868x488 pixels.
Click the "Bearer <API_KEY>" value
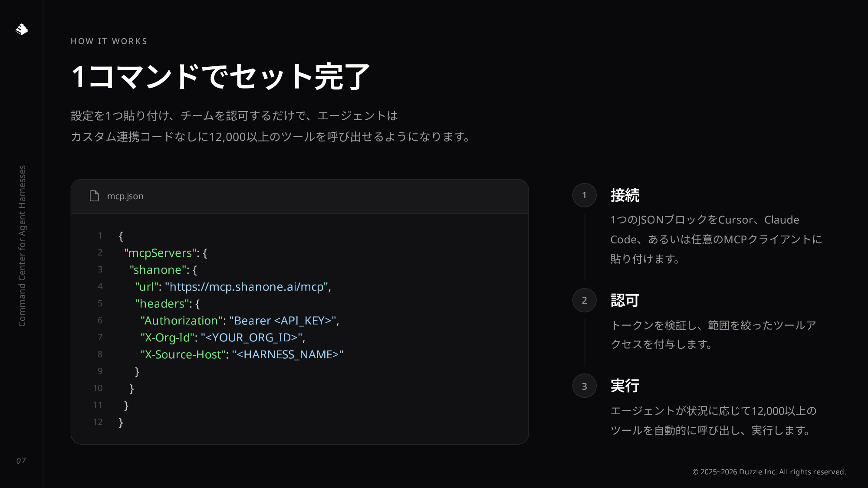tap(283, 321)
